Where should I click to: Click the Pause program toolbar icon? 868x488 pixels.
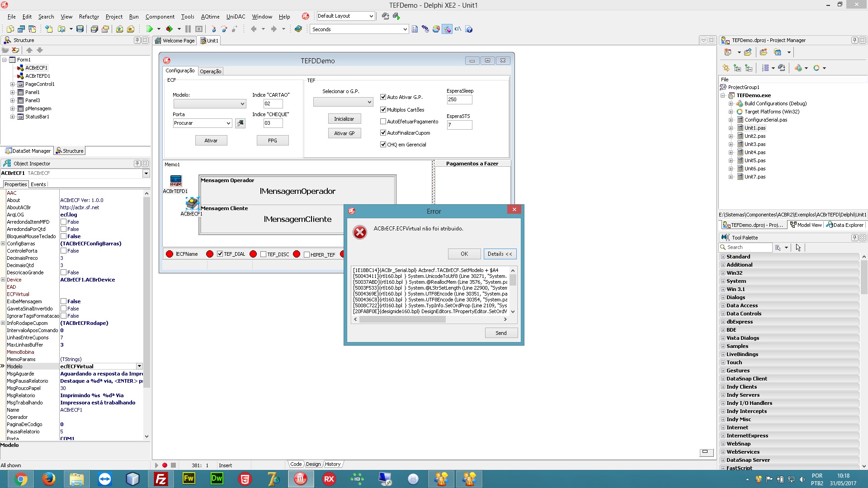coord(188,29)
